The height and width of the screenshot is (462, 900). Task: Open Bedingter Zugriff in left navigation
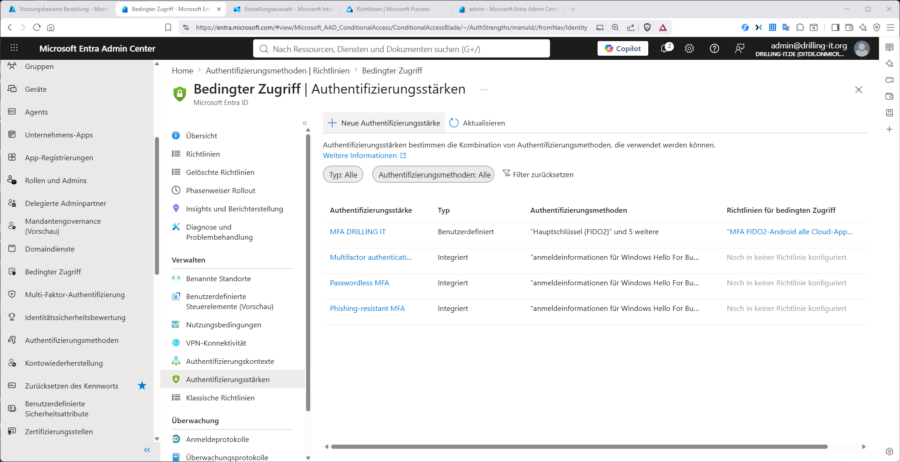pyautogui.click(x=53, y=272)
